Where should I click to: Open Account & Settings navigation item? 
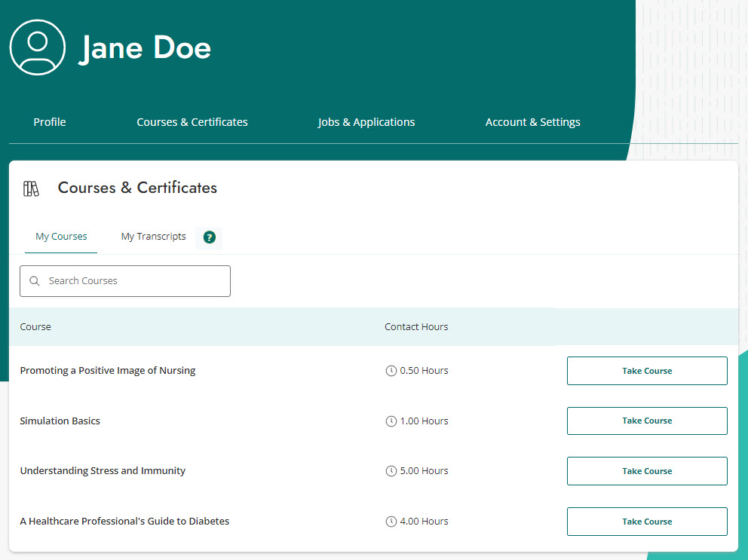533,121
